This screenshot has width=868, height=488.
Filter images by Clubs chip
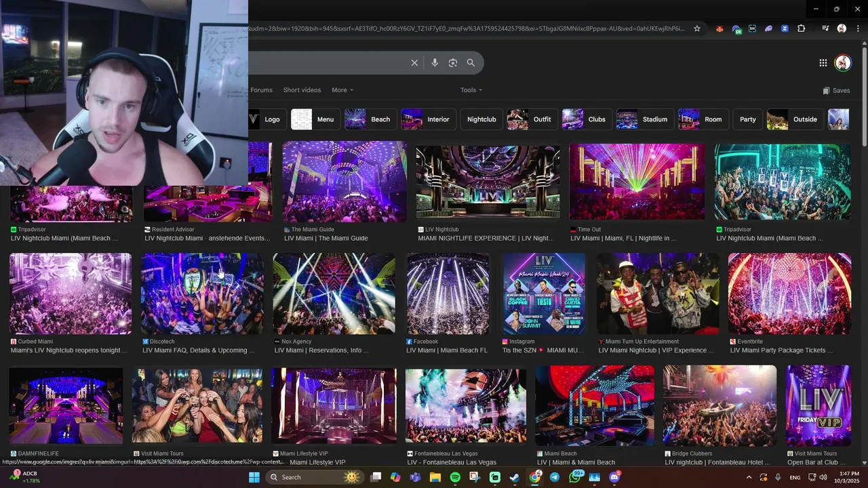coord(587,119)
